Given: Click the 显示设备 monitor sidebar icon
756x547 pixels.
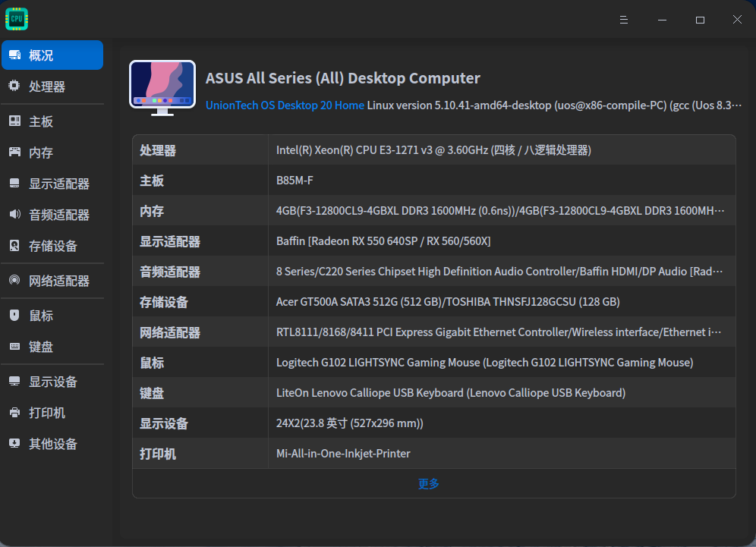Looking at the screenshot, I should tap(14, 381).
